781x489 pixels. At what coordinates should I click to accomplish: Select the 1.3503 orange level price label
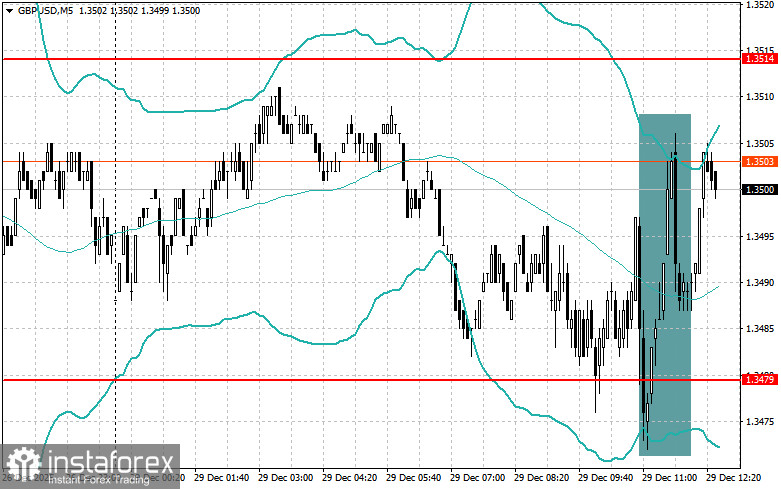[760, 161]
